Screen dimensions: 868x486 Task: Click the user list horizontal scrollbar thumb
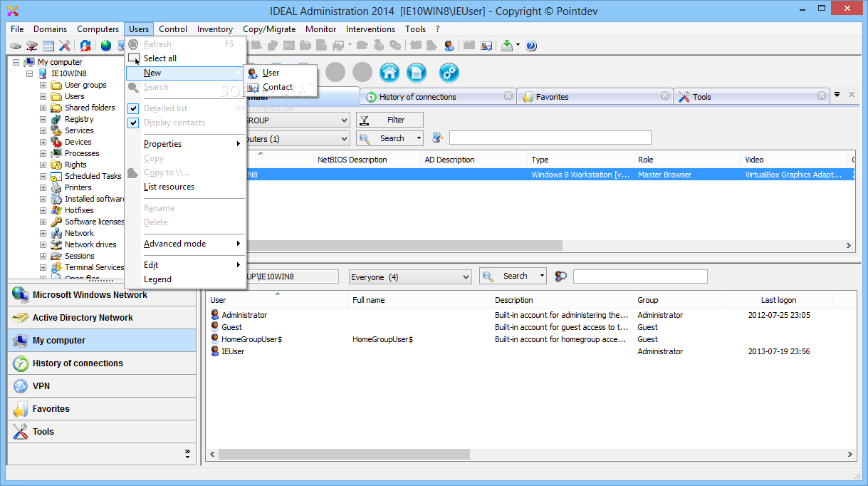[344, 454]
